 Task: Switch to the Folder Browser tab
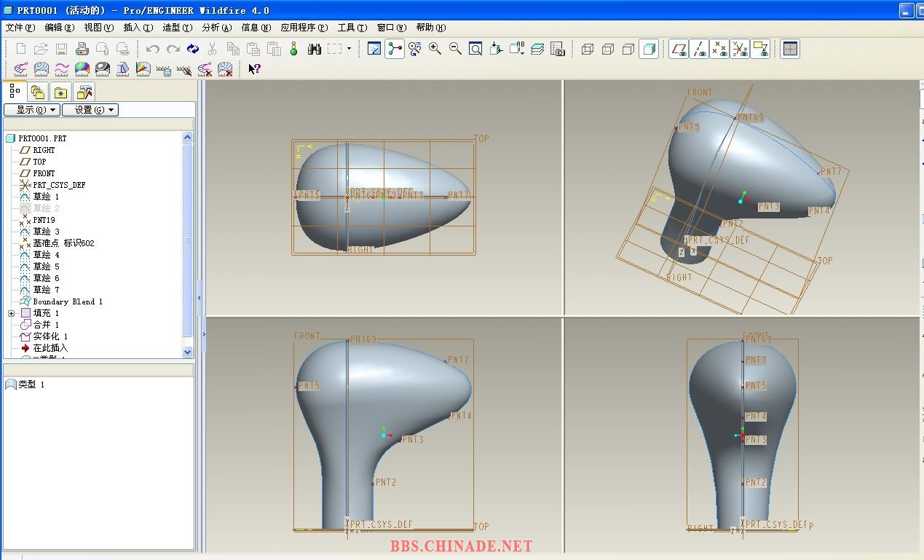click(x=38, y=92)
